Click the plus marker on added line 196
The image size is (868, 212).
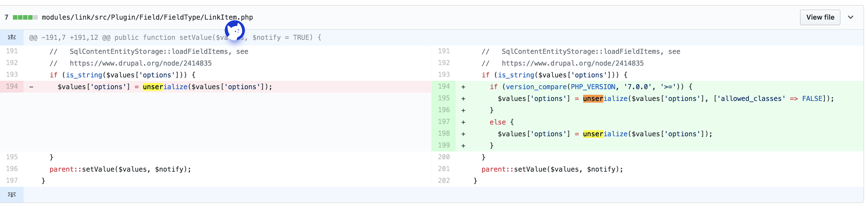(463, 110)
